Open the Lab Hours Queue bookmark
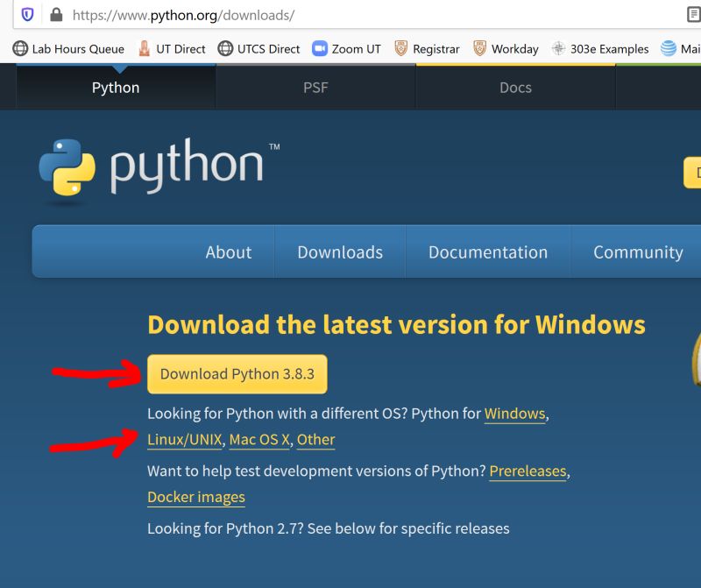 tap(67, 49)
